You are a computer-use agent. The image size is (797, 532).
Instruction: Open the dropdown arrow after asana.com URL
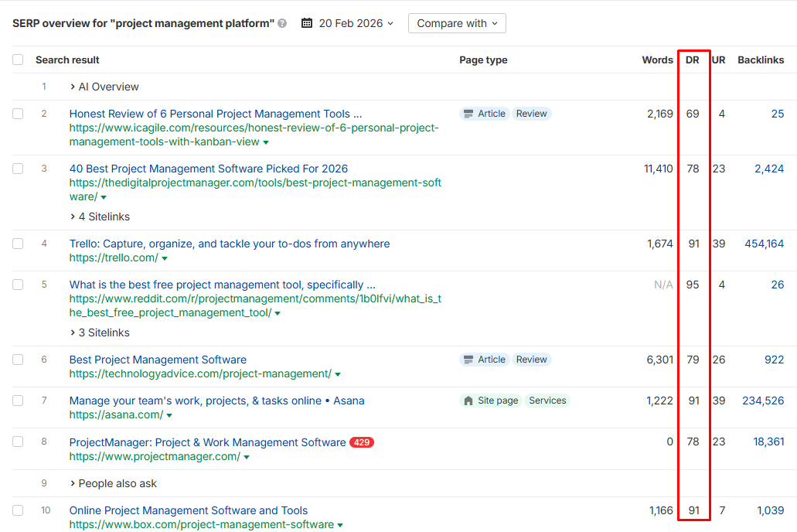coord(169,415)
